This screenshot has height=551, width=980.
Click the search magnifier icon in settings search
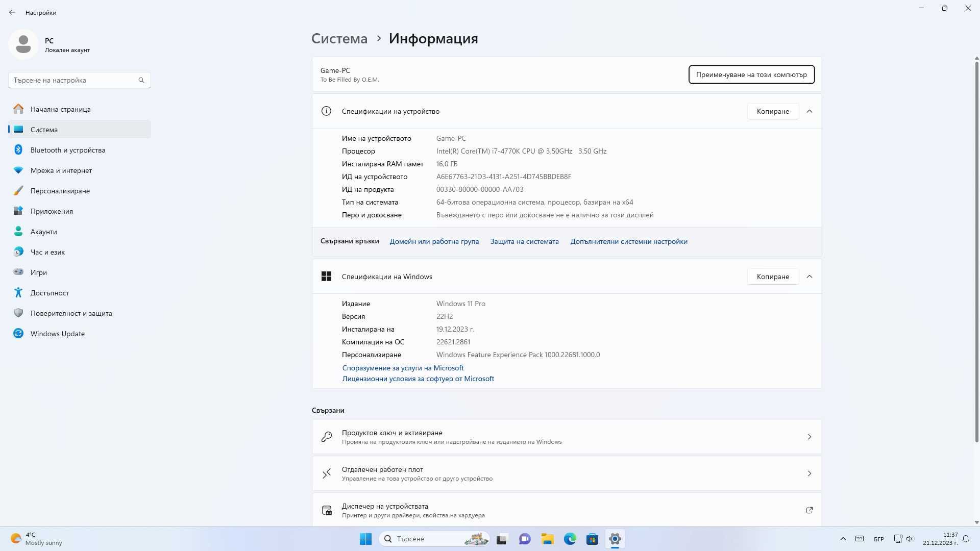pyautogui.click(x=141, y=80)
